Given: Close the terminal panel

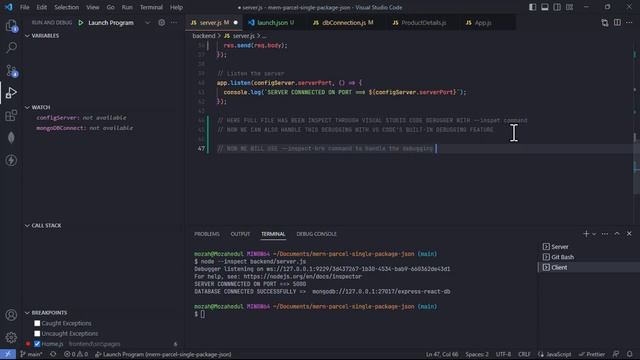Looking at the screenshot, I should (x=629, y=234).
